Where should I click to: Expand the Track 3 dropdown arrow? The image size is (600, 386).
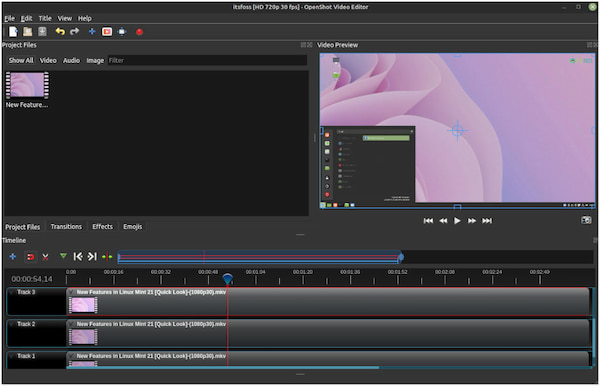12,293
